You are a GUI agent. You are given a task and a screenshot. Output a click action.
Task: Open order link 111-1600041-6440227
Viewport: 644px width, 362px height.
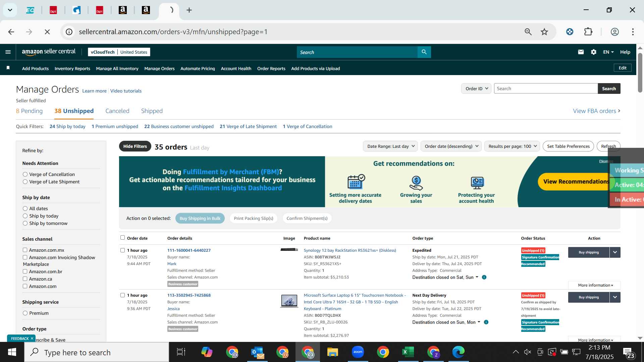point(189,250)
